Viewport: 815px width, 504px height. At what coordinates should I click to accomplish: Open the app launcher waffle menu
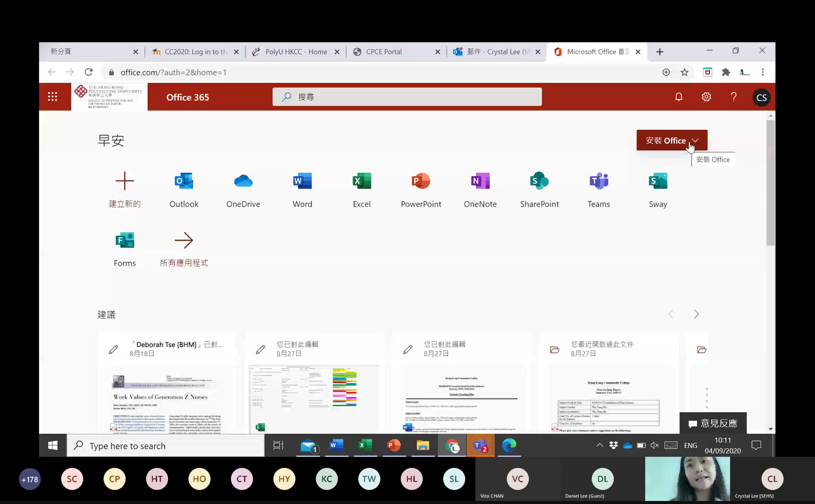(x=52, y=97)
